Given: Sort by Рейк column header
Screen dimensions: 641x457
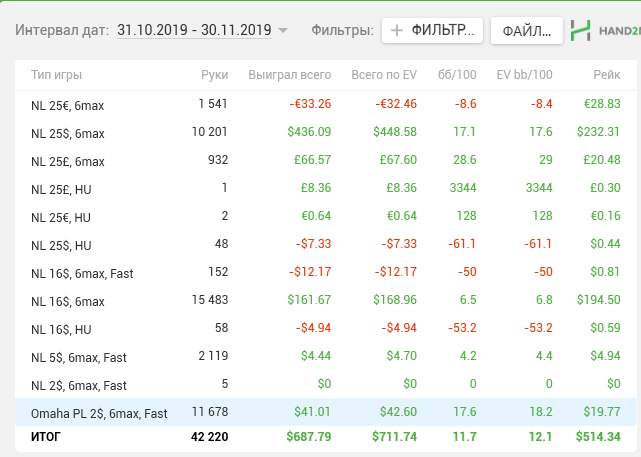Looking at the screenshot, I should coord(605,75).
